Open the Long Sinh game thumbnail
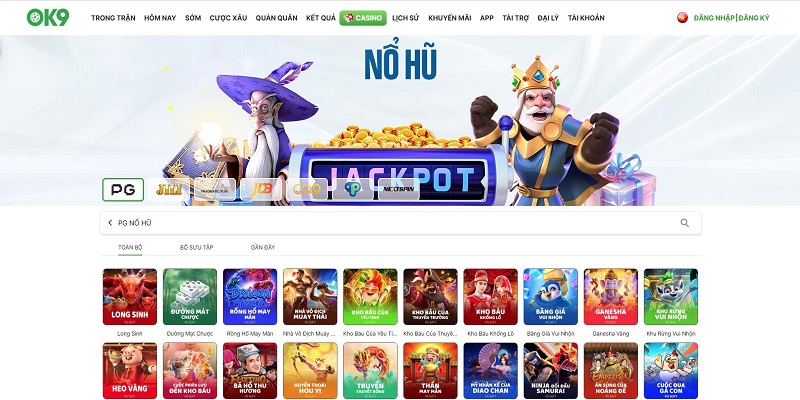Image resolution: width=800 pixels, height=400 pixels. pyautogui.click(x=130, y=297)
